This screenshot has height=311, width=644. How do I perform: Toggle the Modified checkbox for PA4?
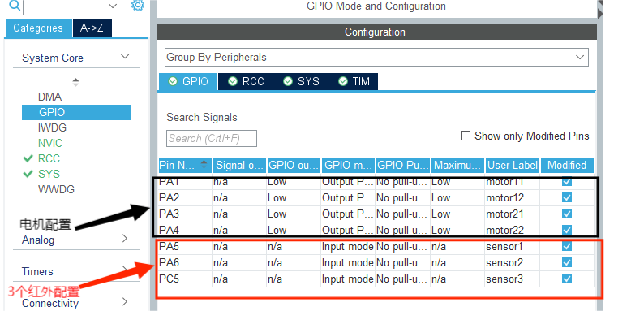click(x=567, y=230)
